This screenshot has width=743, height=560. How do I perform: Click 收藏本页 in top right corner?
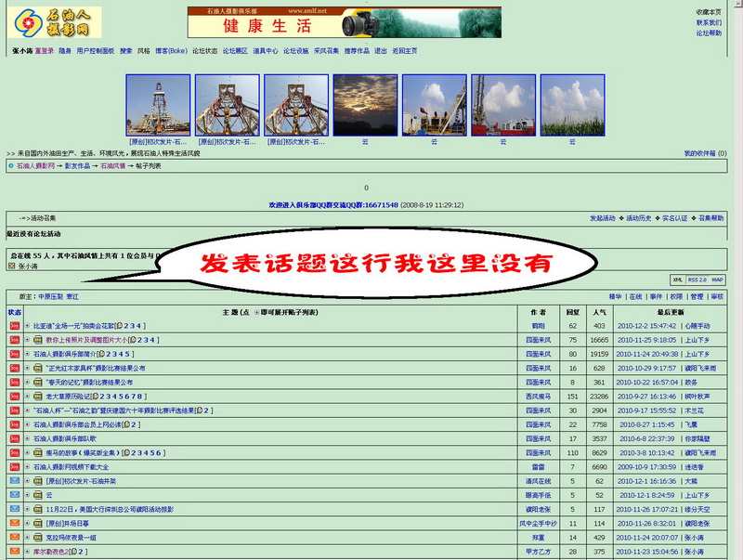[x=709, y=12]
